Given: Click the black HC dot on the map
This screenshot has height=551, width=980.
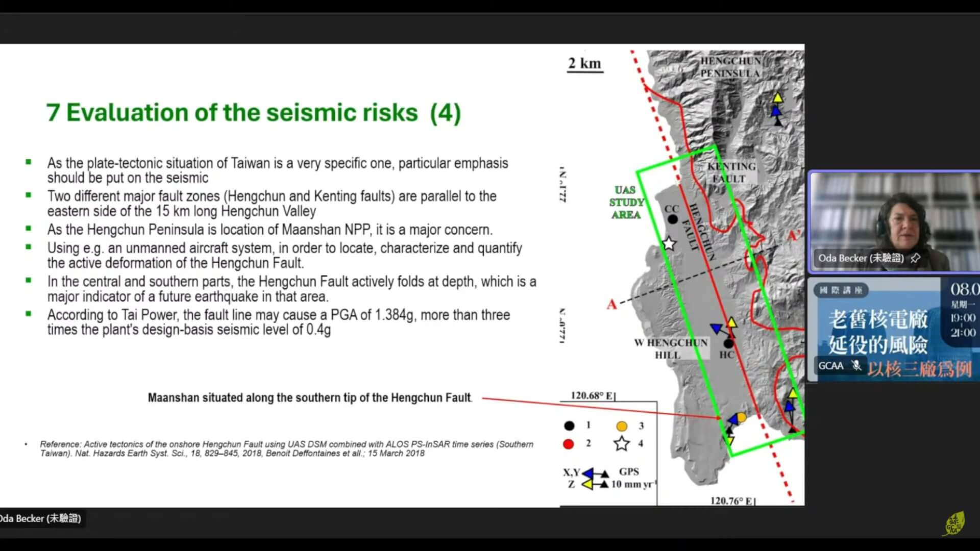Looking at the screenshot, I should (x=728, y=343).
